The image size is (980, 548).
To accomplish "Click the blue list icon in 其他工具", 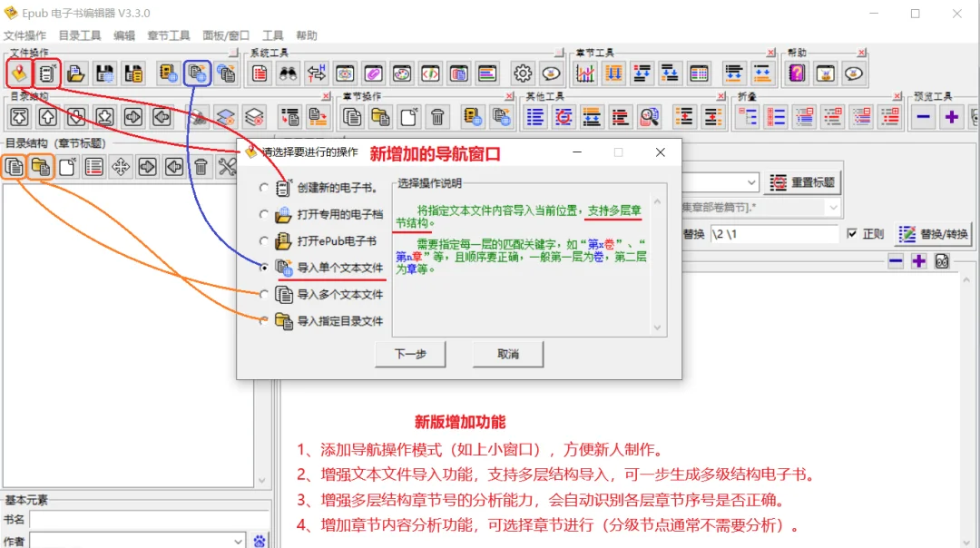I will pyautogui.click(x=535, y=117).
